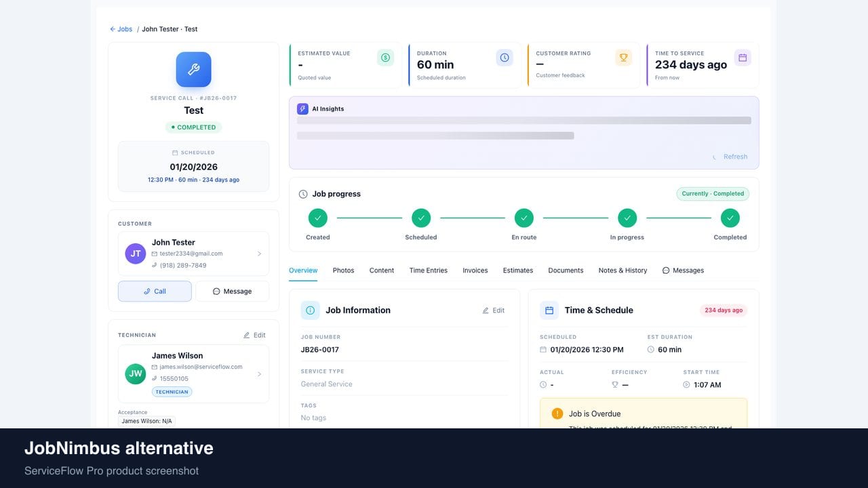The height and width of the screenshot is (488, 868).
Task: Click the JW technician avatar
Action: [x=136, y=373]
